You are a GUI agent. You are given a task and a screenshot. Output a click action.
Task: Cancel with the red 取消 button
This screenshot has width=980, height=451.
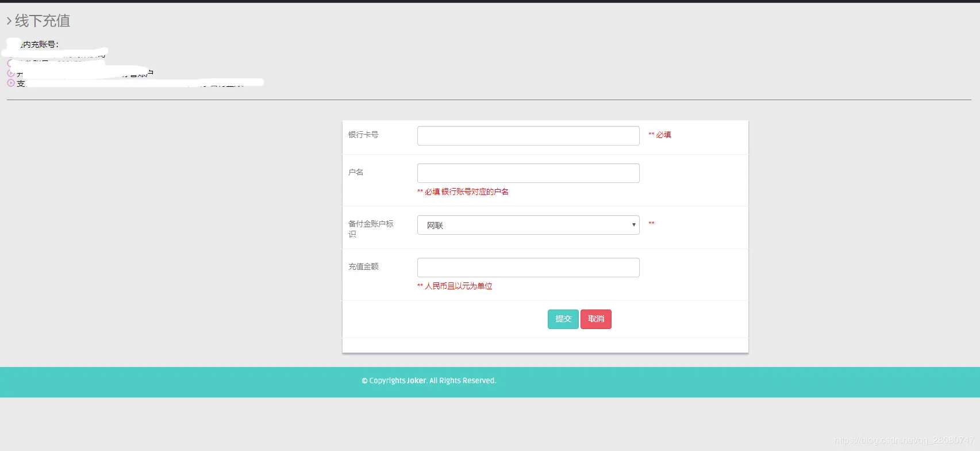(x=596, y=319)
